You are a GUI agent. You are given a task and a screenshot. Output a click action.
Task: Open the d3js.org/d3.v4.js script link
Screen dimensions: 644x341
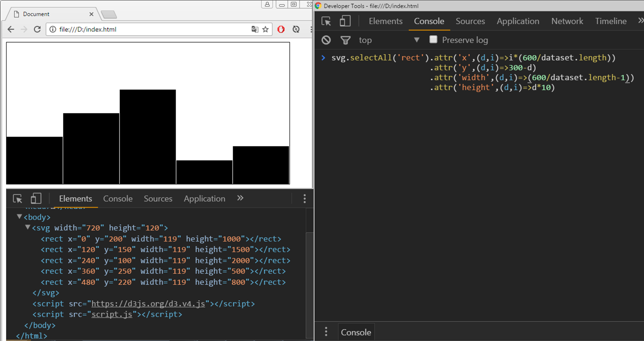pos(148,304)
